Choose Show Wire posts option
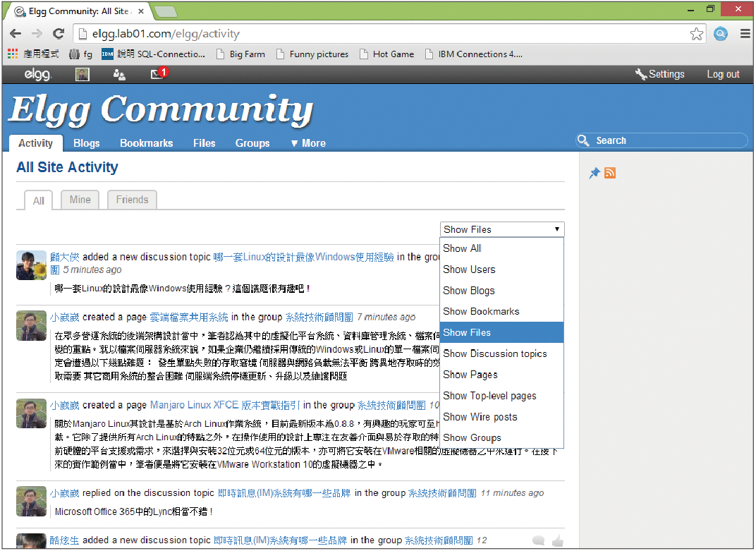 coord(502,417)
